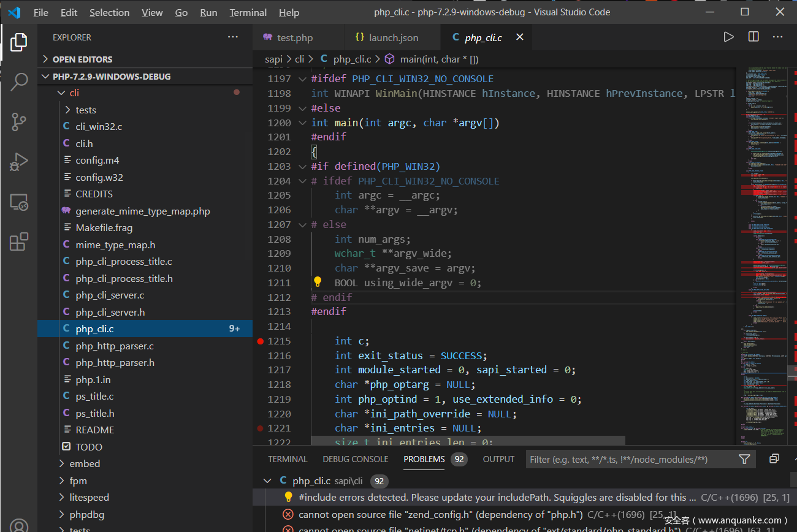Expand the embed folder in explorer

85,464
